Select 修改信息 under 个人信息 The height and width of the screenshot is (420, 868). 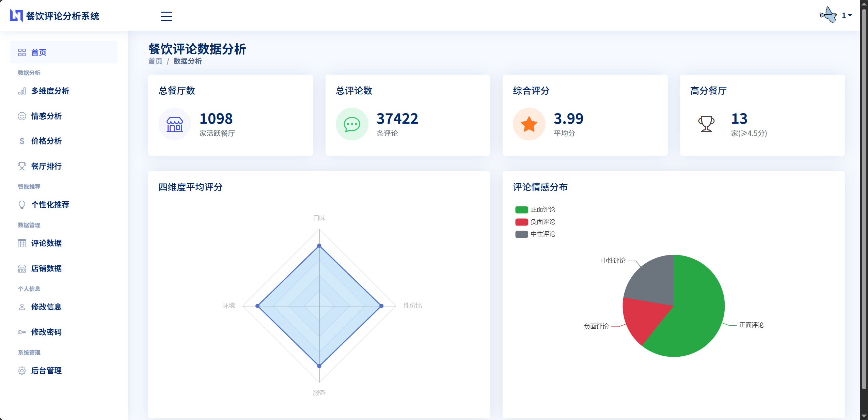pyautogui.click(x=46, y=307)
